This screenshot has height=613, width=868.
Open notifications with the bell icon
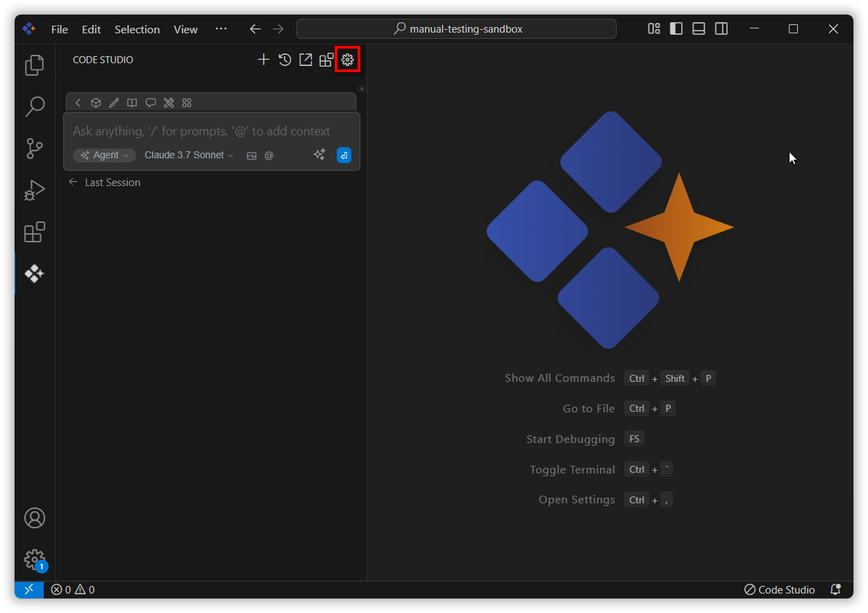pos(836,589)
